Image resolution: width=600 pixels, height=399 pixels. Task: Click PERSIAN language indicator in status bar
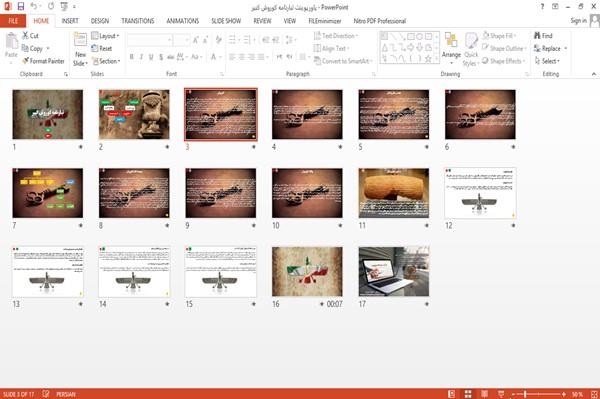tap(66, 394)
